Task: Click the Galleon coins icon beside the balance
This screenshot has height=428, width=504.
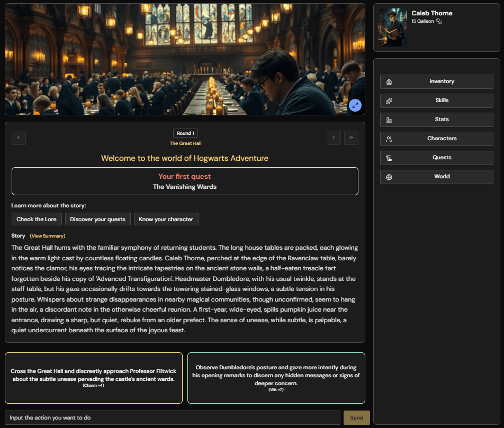Action: point(438,21)
